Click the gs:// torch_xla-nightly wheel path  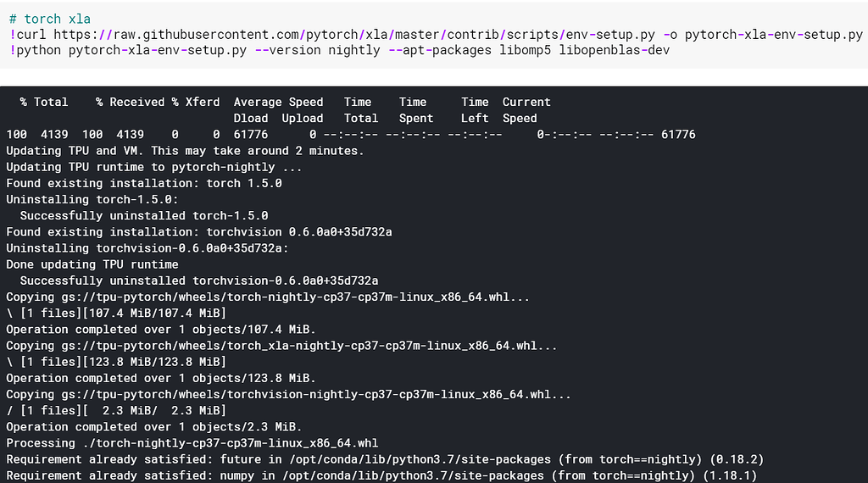coord(315,346)
